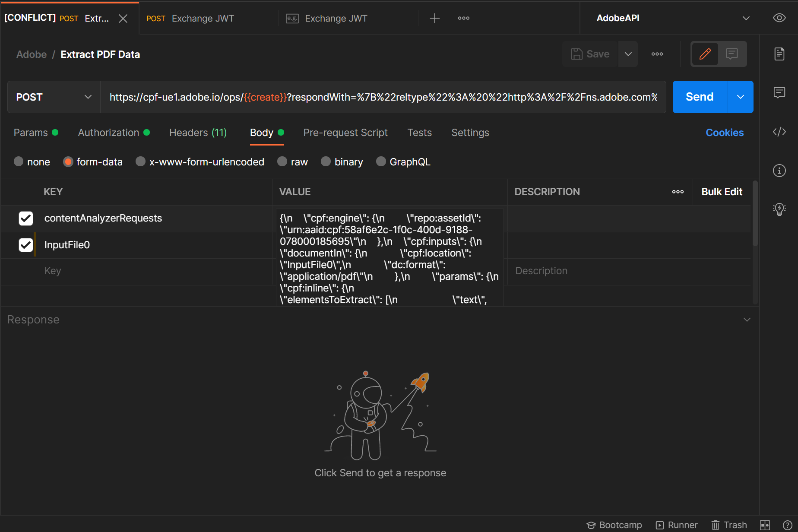Uncheck the InputFile0 form-data row
The height and width of the screenshot is (532, 798).
click(x=26, y=245)
